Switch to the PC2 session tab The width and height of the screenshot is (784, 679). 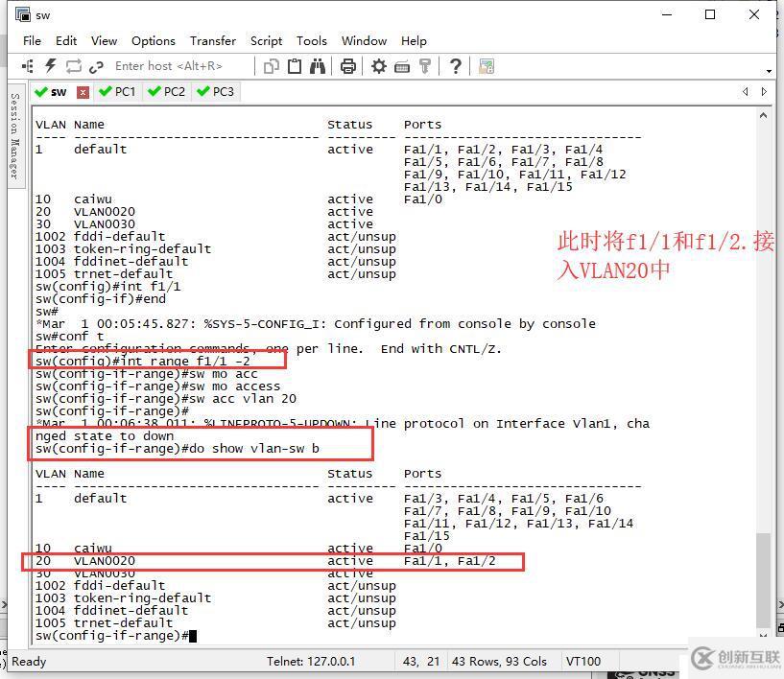click(167, 92)
